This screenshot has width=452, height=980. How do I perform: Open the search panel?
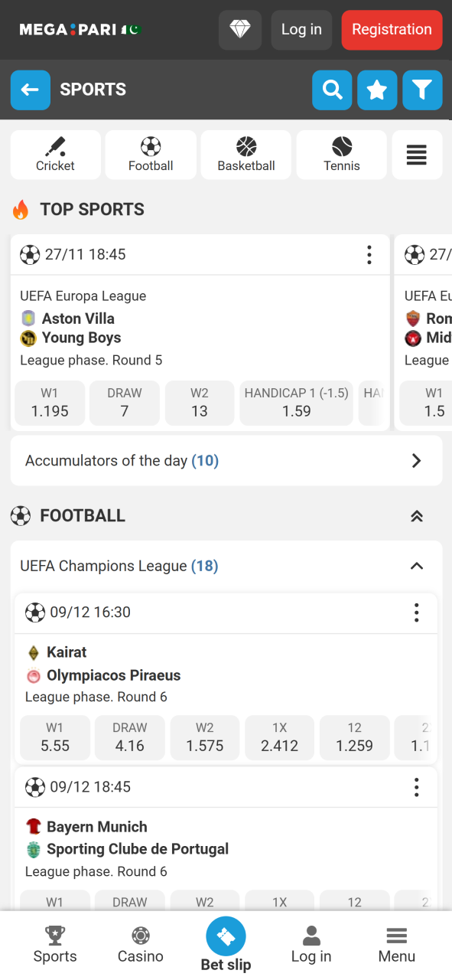(332, 90)
